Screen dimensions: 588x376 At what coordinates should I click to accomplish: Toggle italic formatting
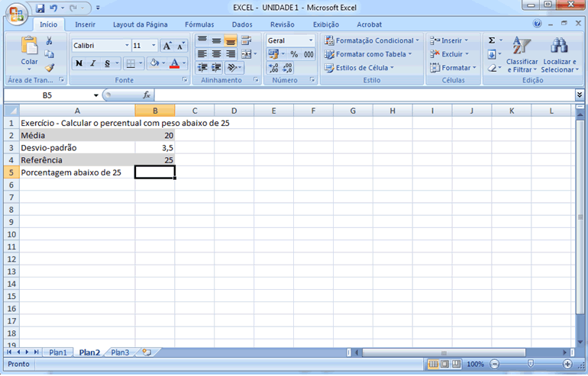pyautogui.click(x=92, y=63)
